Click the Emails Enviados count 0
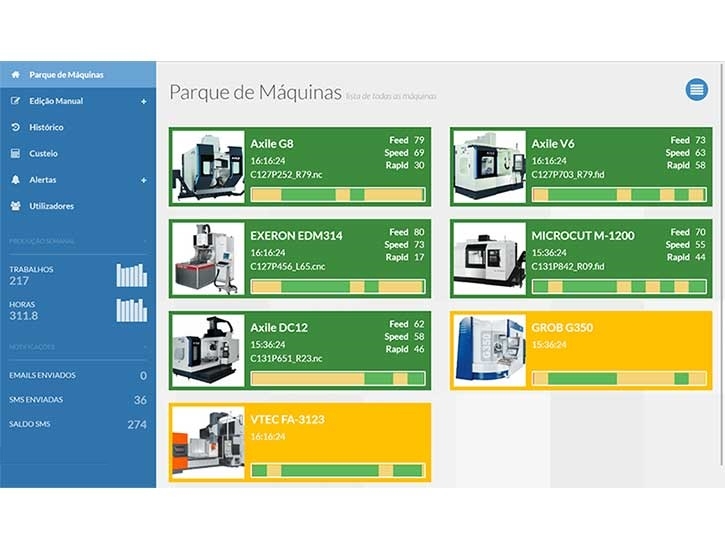 coord(143,376)
